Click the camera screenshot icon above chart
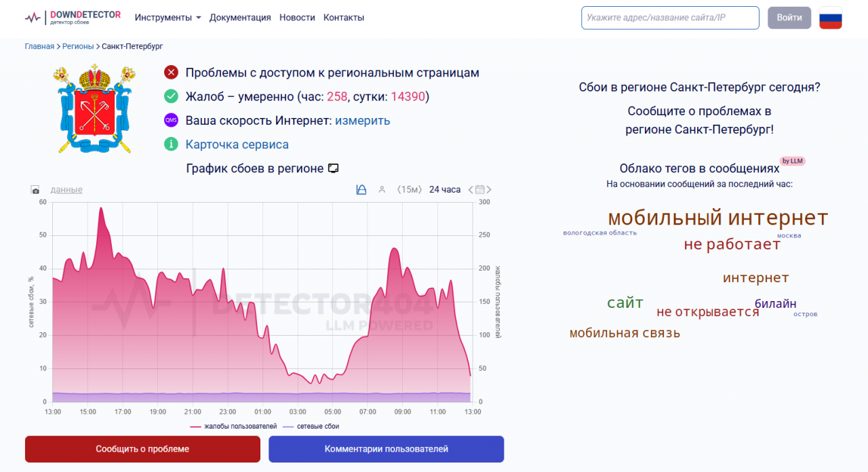 pos(35,190)
